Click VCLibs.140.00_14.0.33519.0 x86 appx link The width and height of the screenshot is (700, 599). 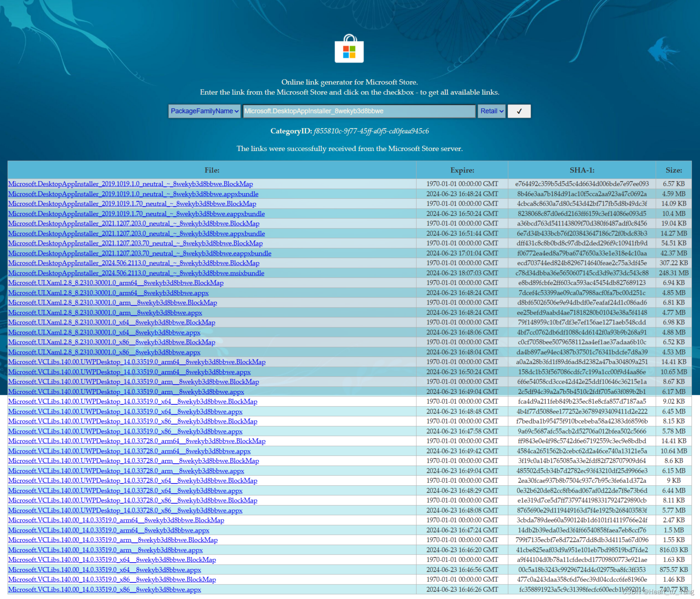tap(105, 590)
